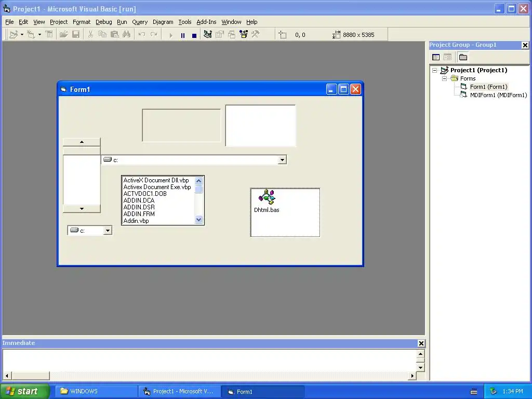Open the Add Project dropdown arrow
The width and height of the screenshot is (532, 399).
pyautogui.click(x=22, y=35)
